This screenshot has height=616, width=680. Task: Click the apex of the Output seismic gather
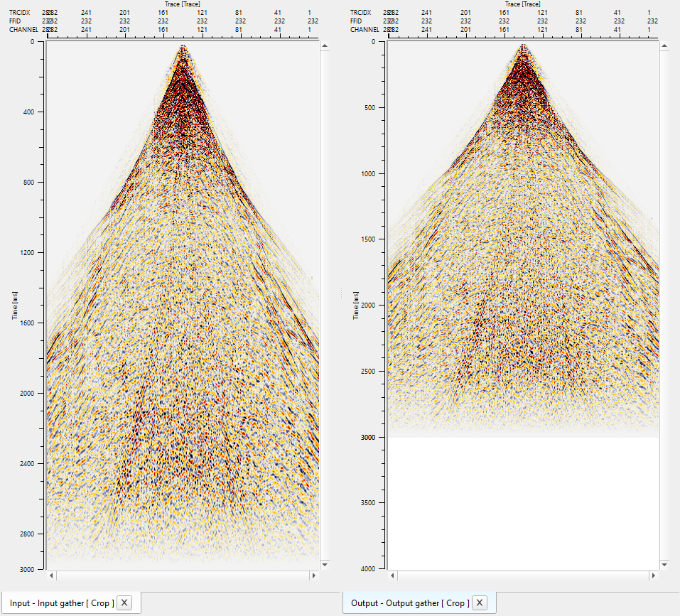[x=523, y=45]
